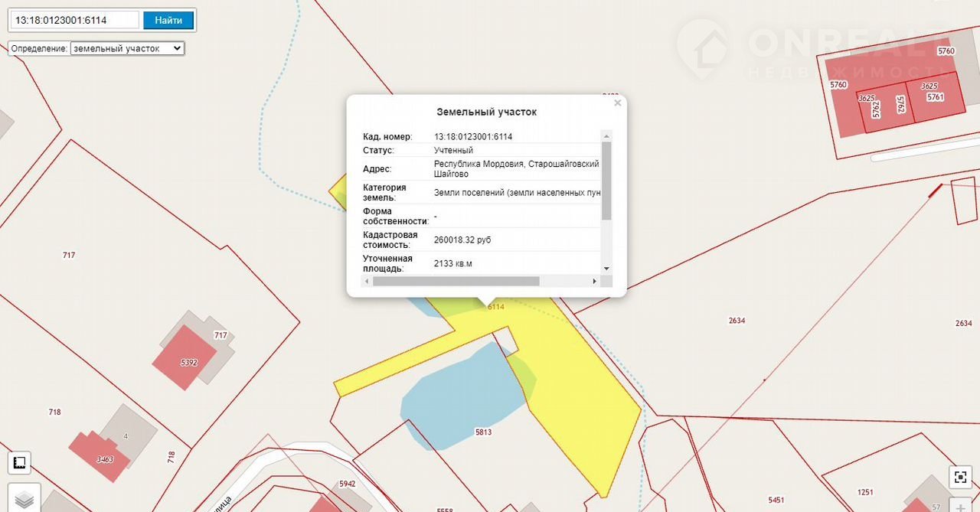
Task: Open the map layers panel
Action: tap(25, 498)
